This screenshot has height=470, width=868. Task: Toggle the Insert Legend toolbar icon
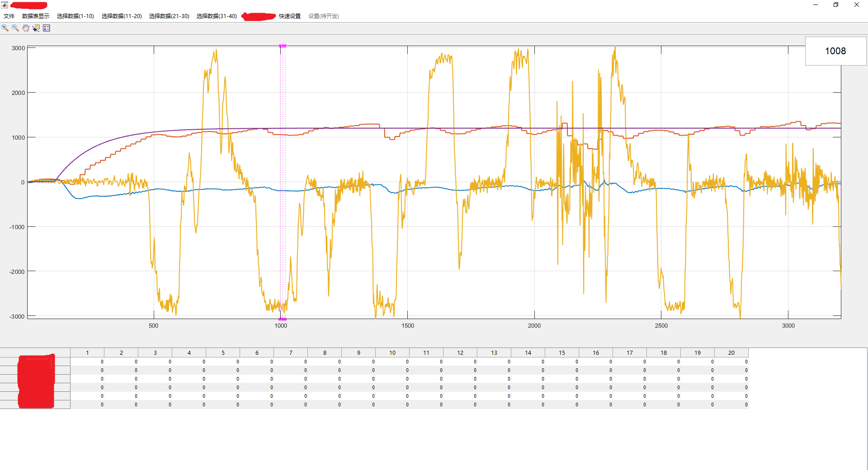pos(47,28)
